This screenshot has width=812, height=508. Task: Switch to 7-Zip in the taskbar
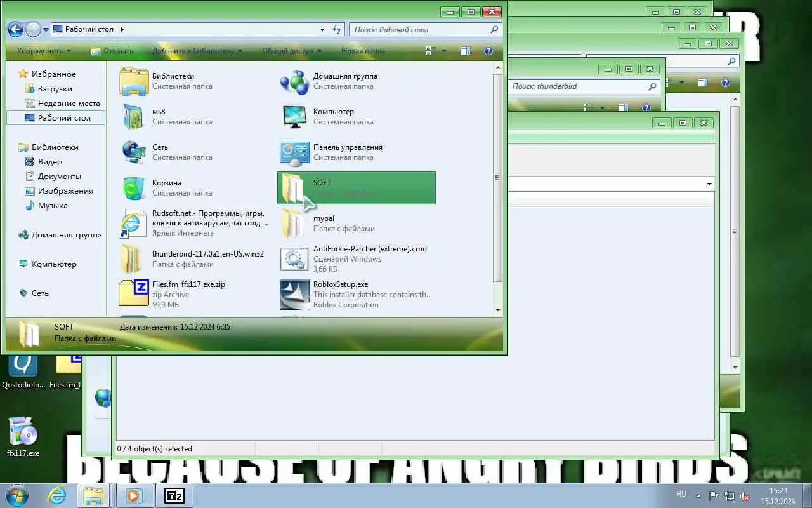click(x=174, y=495)
